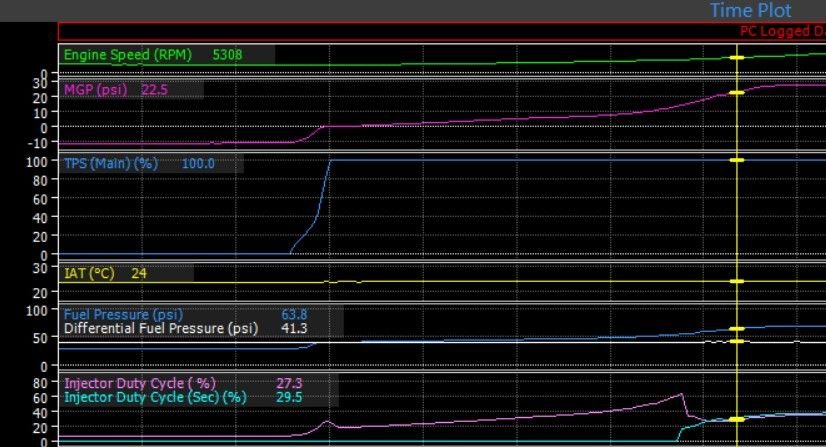This screenshot has width=826, height=447.
Task: Click the cursor marker on MGP trace
Action: 737,93
